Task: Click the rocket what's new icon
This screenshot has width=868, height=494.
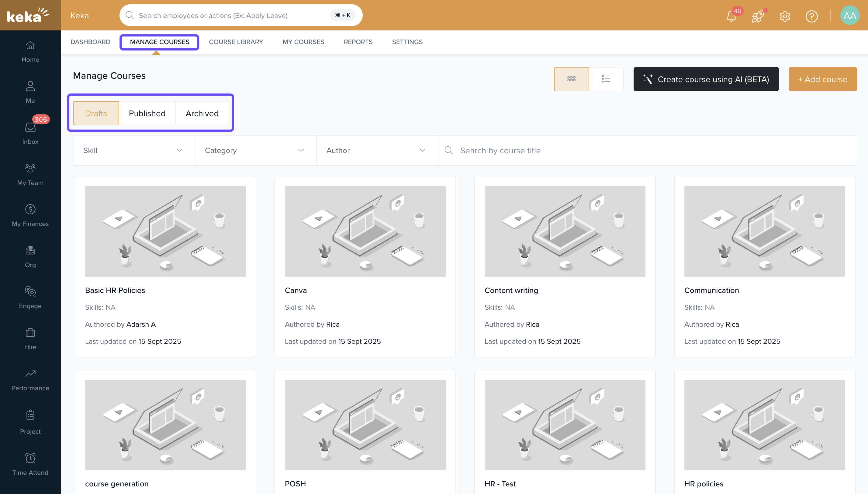Action: pyautogui.click(x=758, y=16)
